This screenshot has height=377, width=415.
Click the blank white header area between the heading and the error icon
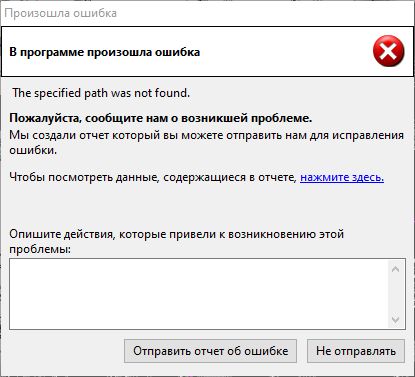coord(286,52)
